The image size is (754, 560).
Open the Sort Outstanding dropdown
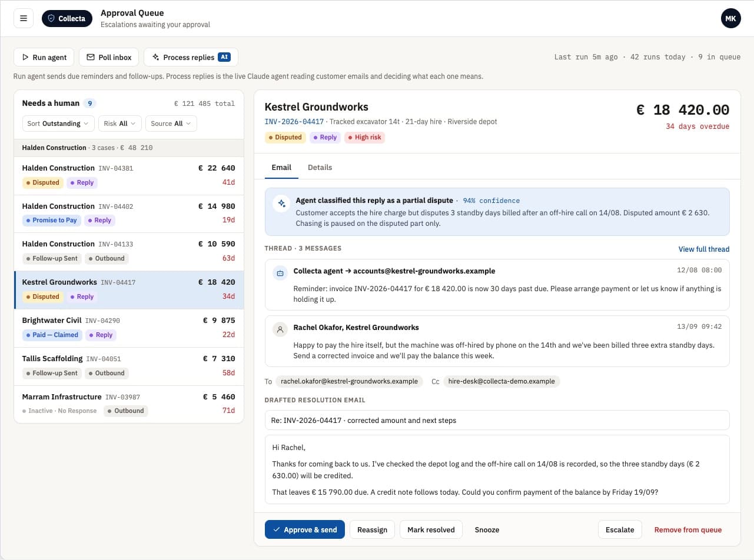pos(58,124)
